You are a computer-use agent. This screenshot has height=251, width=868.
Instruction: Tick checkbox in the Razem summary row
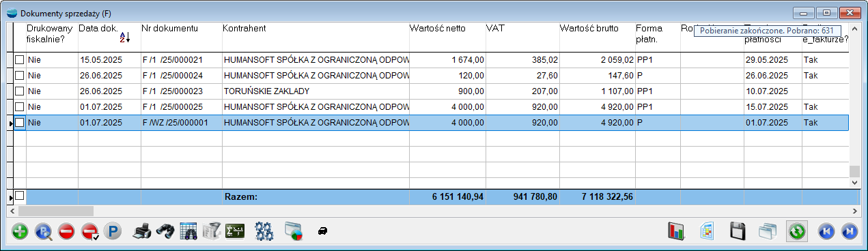click(19, 196)
